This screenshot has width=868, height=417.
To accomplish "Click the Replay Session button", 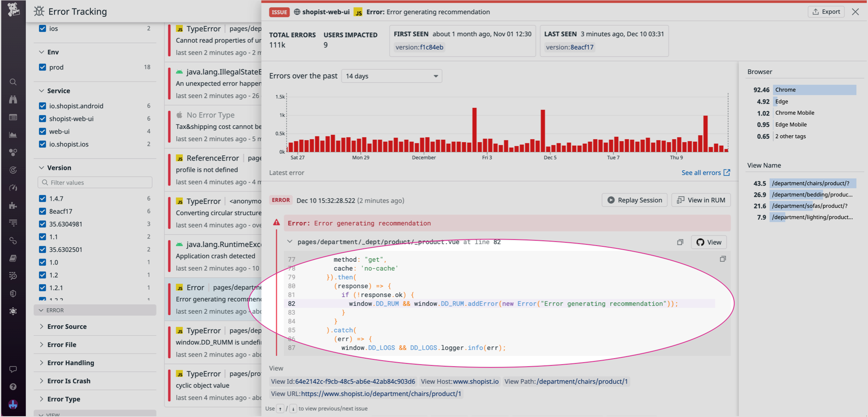I will pyautogui.click(x=634, y=200).
